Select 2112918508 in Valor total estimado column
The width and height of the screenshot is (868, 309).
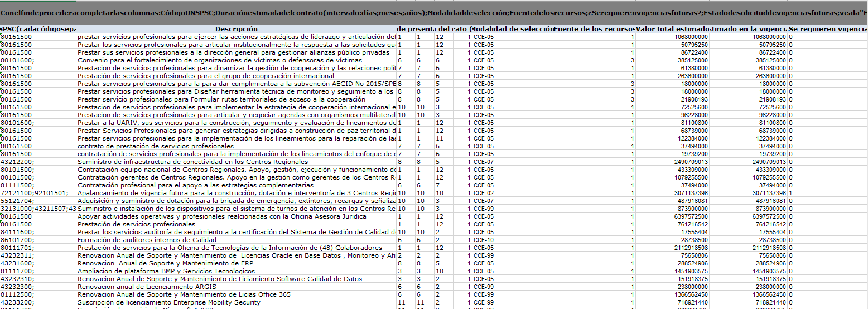(x=673, y=247)
